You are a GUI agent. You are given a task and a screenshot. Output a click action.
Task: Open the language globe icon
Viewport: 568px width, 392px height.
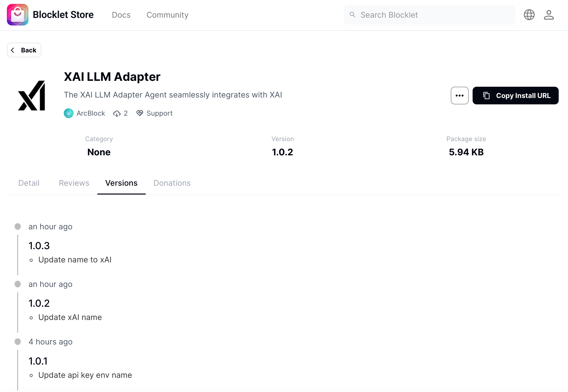[x=529, y=15]
